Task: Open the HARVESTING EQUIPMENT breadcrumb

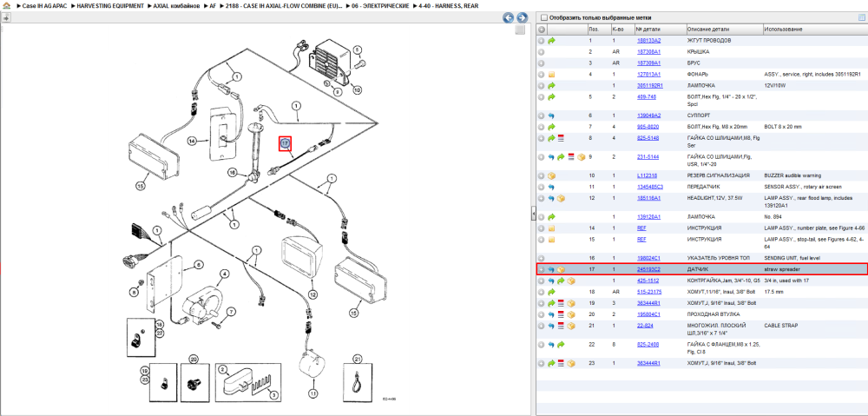Action: (x=110, y=5)
